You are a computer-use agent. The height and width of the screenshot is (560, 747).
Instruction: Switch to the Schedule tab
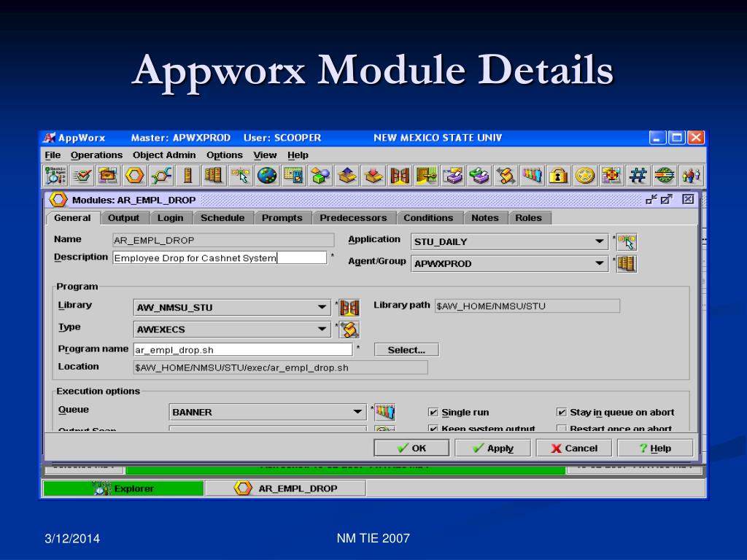[222, 218]
